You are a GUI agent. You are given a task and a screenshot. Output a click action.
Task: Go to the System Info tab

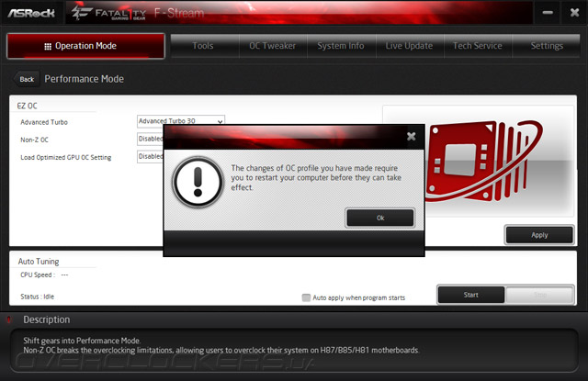pos(341,46)
